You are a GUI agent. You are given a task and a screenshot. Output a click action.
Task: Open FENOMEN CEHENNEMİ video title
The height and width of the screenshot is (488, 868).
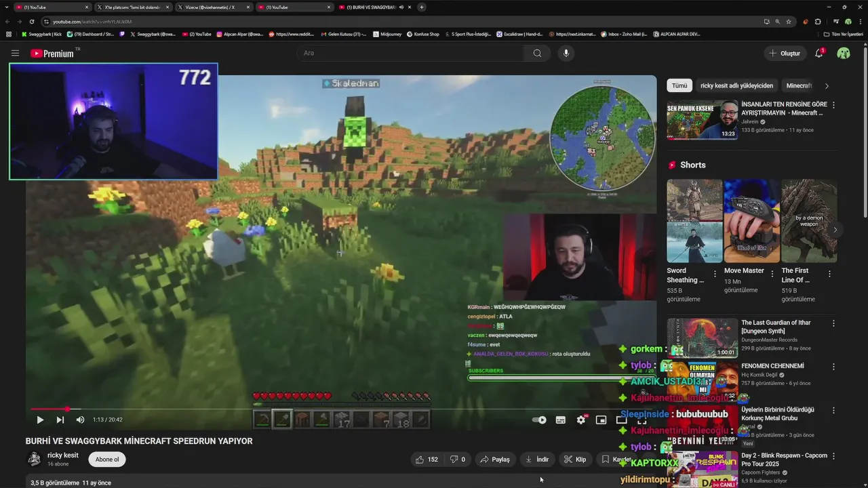772,366
